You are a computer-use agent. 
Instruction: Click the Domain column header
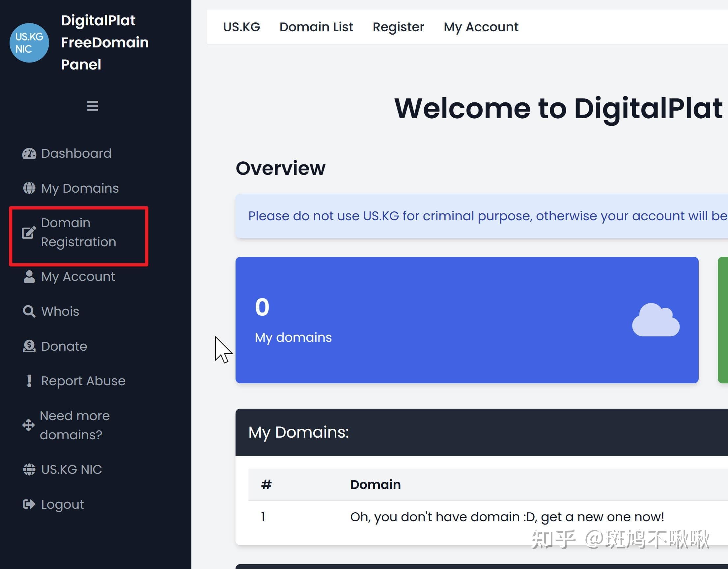[x=375, y=484]
